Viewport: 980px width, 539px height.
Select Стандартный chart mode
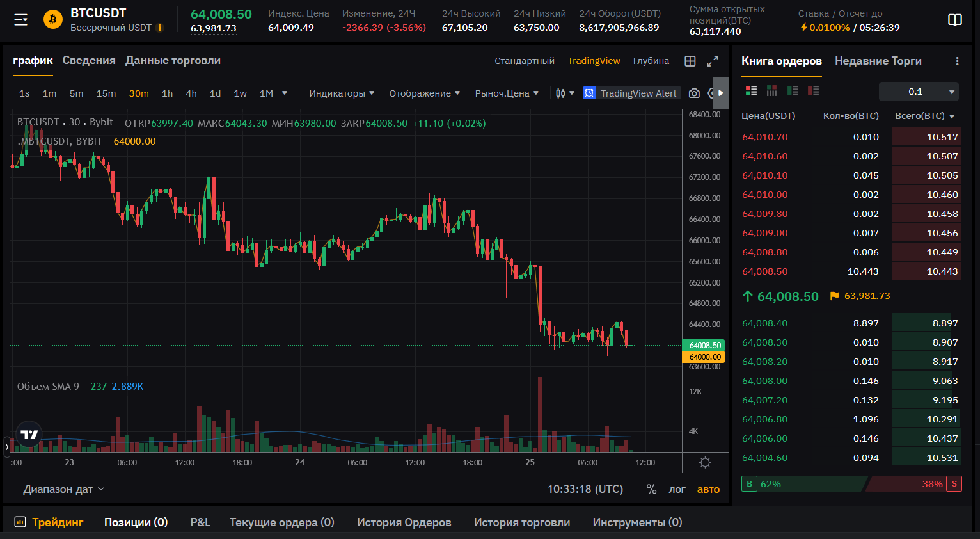pos(525,61)
